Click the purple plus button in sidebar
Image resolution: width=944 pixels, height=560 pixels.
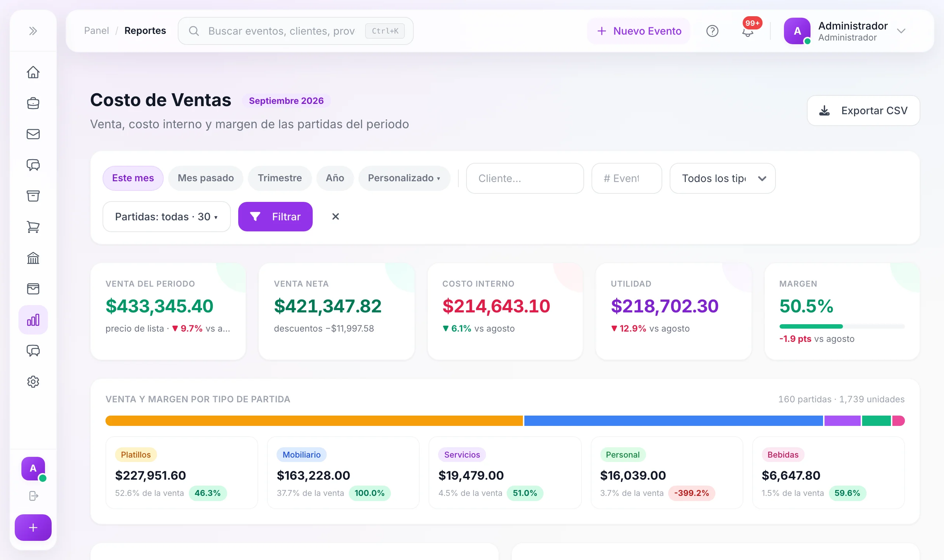[x=33, y=527]
